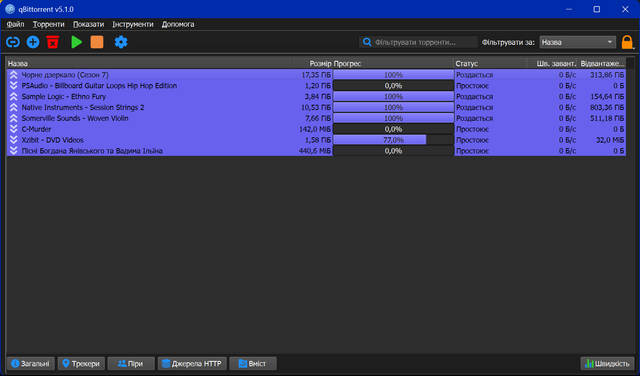640x376 pixels.
Task: Click seeding icon for Native Instruments Session Strings
Action: tap(13, 107)
